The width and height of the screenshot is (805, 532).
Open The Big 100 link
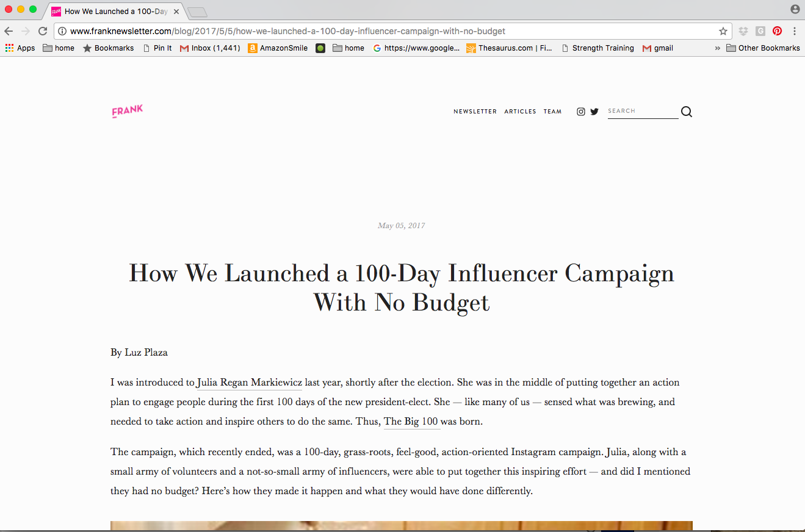coord(411,421)
